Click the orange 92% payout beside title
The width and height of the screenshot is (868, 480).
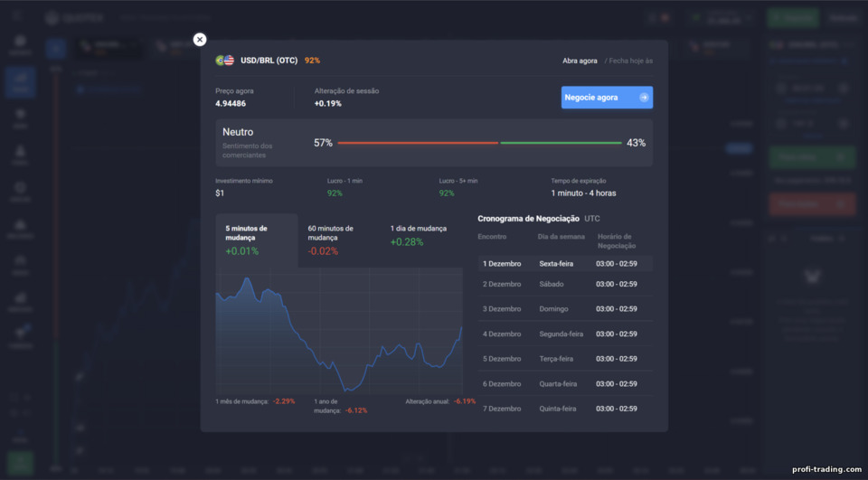[312, 61]
